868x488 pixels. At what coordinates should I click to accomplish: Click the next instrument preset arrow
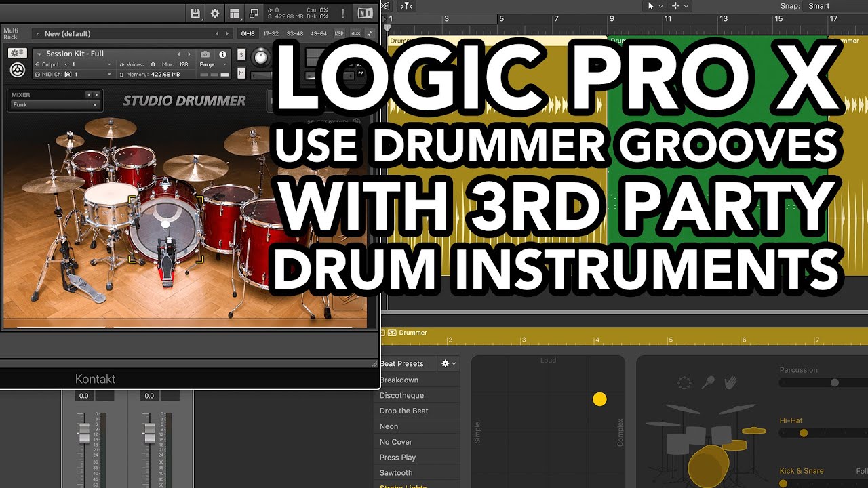(x=188, y=54)
